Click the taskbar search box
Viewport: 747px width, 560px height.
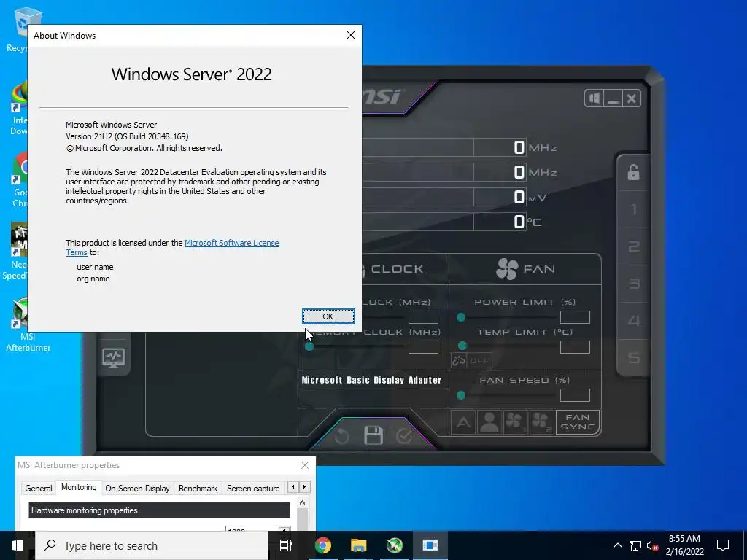tap(152, 545)
